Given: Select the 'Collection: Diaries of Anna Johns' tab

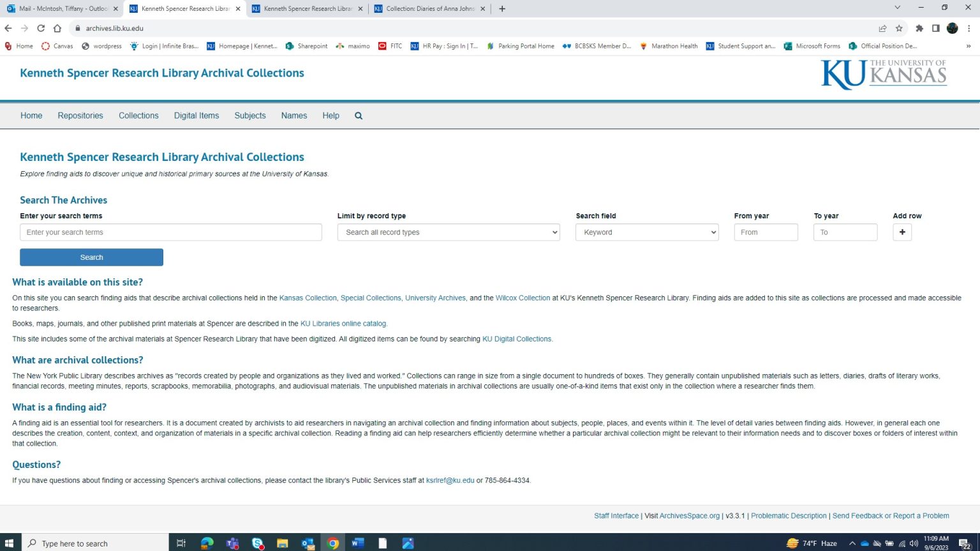Looking at the screenshot, I should (428, 9).
